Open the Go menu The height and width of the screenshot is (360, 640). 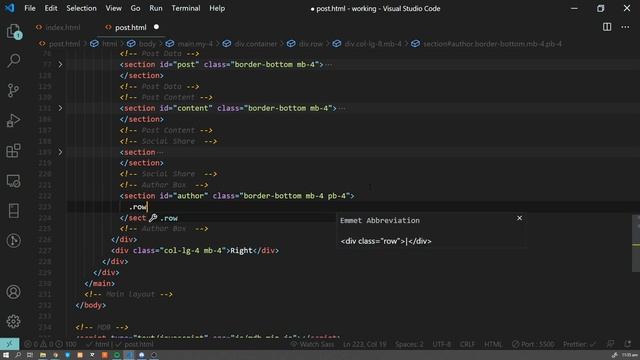[x=135, y=8]
